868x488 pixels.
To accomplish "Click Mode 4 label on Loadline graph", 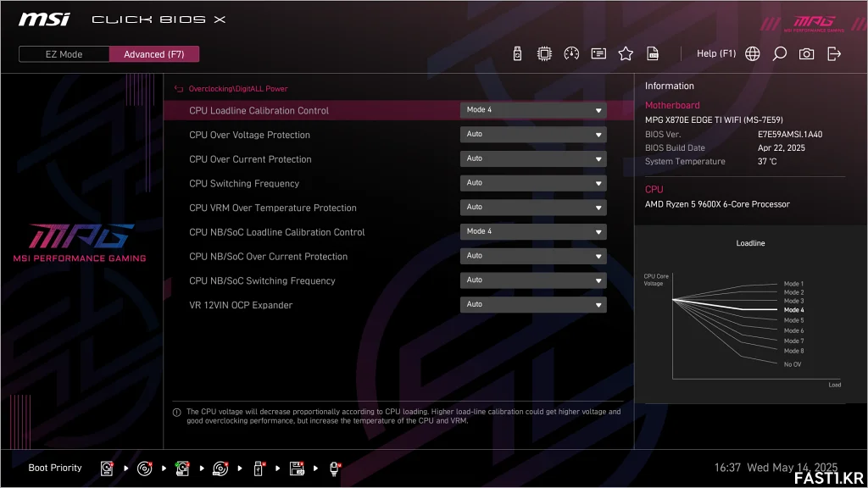I will point(793,310).
